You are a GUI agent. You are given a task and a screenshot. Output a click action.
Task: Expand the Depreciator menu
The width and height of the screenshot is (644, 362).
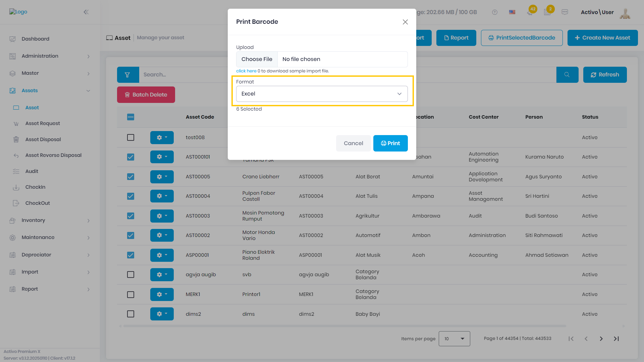coord(50,255)
